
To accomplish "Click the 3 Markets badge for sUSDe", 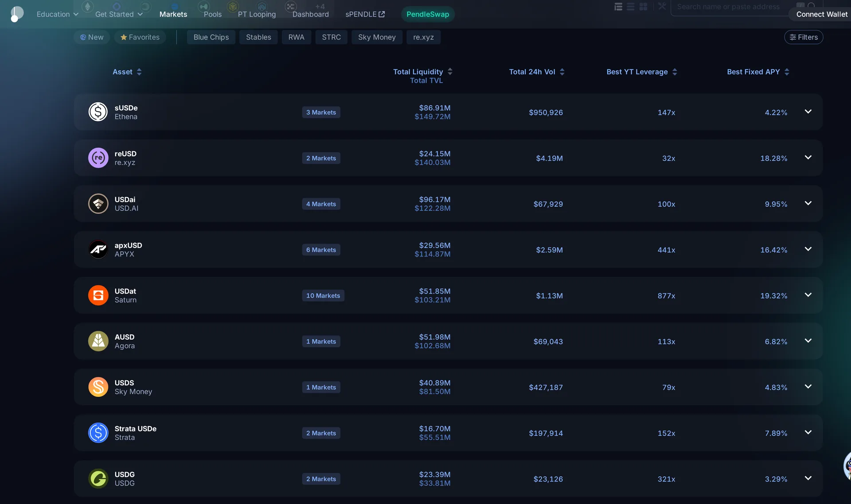I will click(321, 112).
